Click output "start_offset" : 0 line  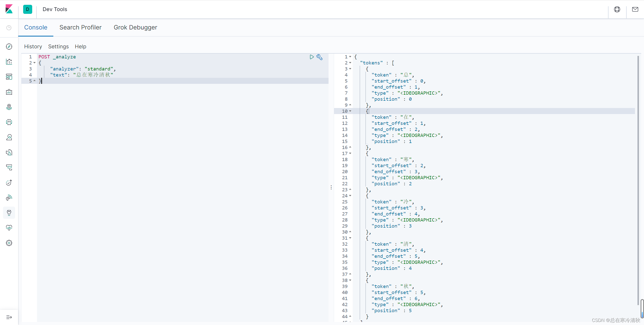398,81
